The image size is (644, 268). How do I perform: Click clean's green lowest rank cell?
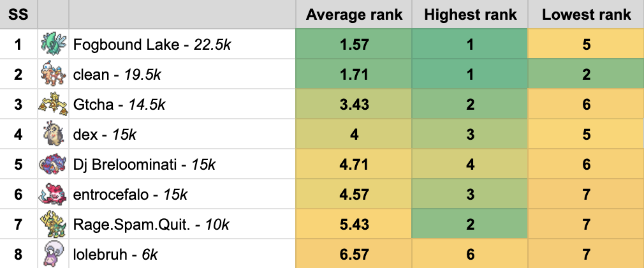(586, 74)
